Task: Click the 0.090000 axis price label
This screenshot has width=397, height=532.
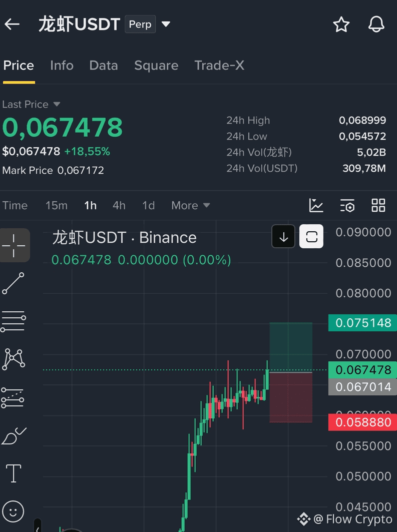Action: tap(363, 232)
